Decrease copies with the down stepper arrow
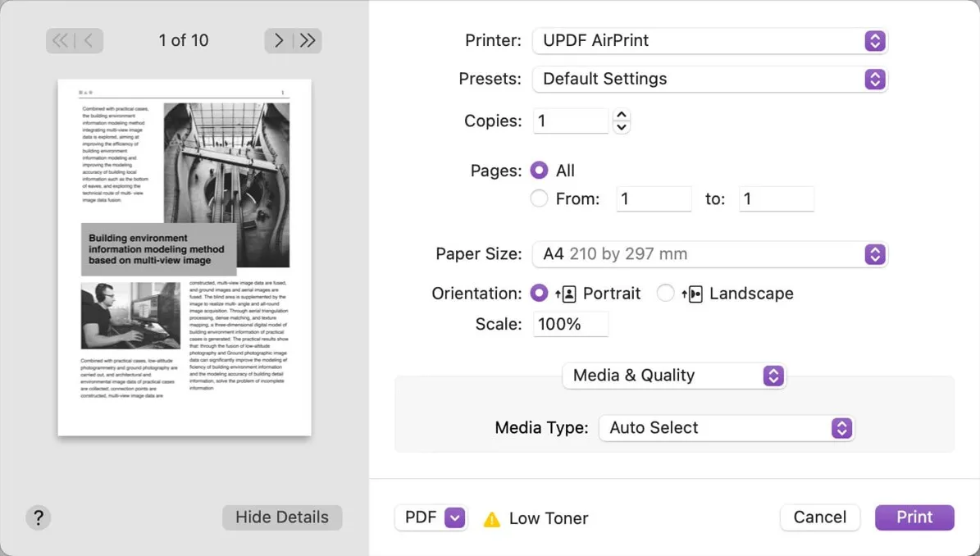This screenshot has width=980, height=556. pos(622,127)
